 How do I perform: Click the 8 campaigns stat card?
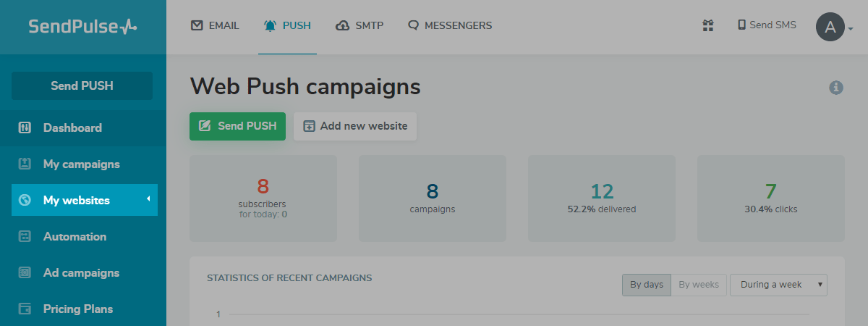tap(433, 198)
